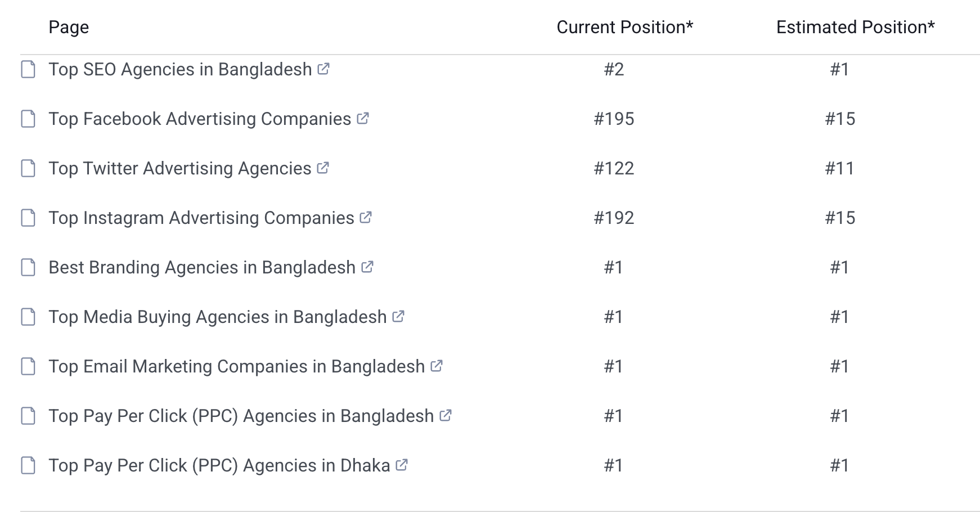Click the document icon for Top Email Marketing Companies

pyautogui.click(x=28, y=366)
